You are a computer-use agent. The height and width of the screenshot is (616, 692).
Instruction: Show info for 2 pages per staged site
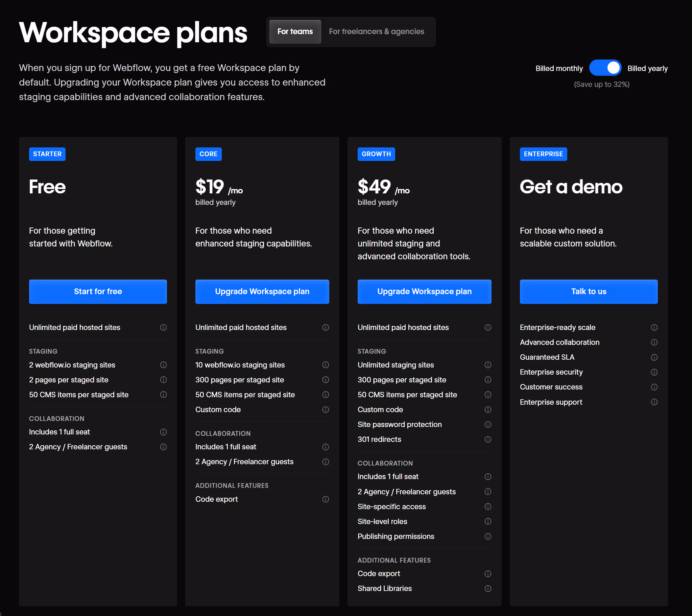[163, 380]
